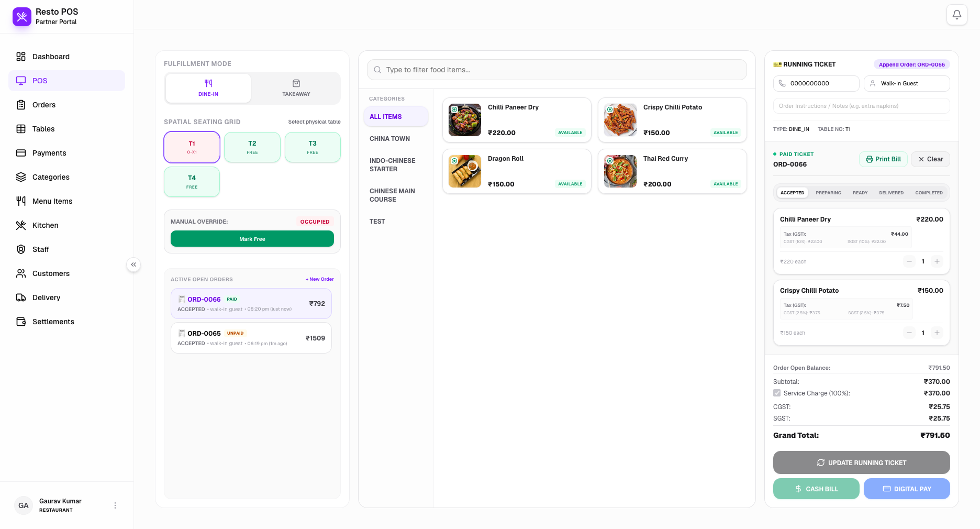Image resolution: width=980 pixels, height=529 pixels.
Task: Click the Chilli Paneer Dry thumbnail
Action: (465, 120)
